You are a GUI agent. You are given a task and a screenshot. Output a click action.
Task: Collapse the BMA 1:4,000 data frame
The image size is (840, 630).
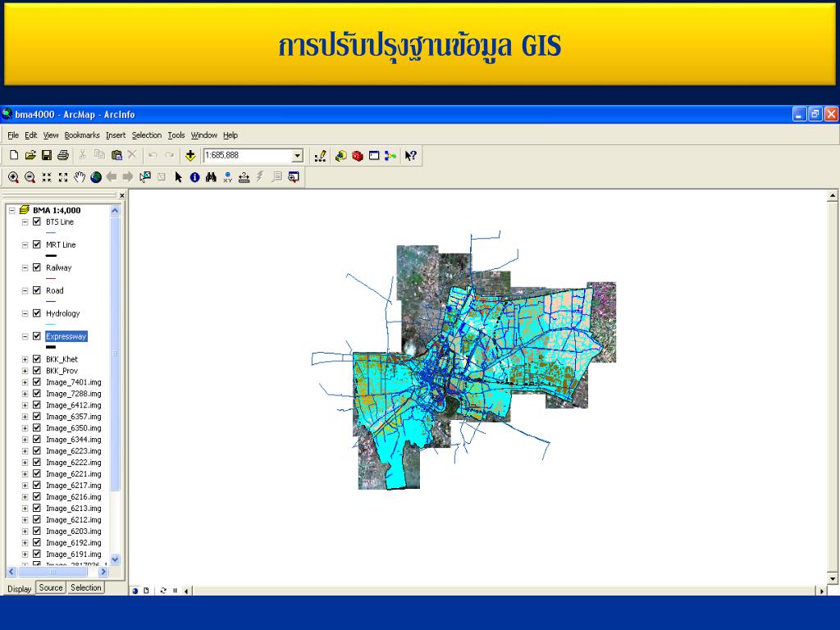(11, 211)
